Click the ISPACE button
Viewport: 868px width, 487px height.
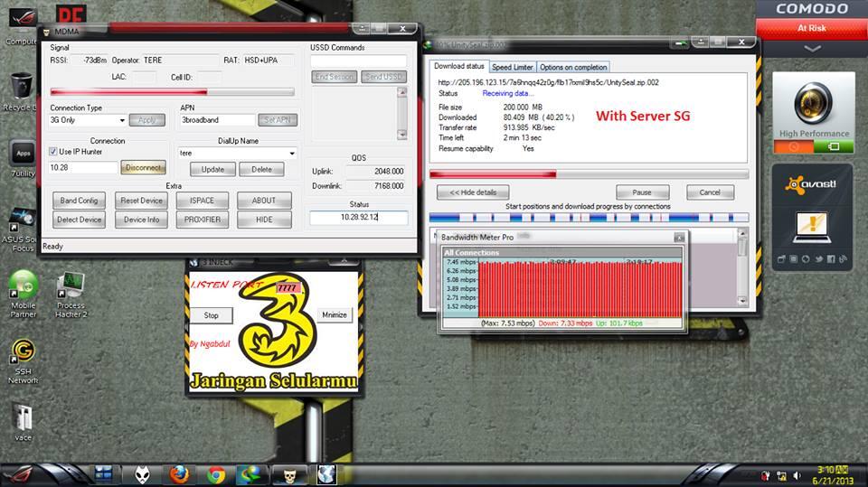click(202, 201)
